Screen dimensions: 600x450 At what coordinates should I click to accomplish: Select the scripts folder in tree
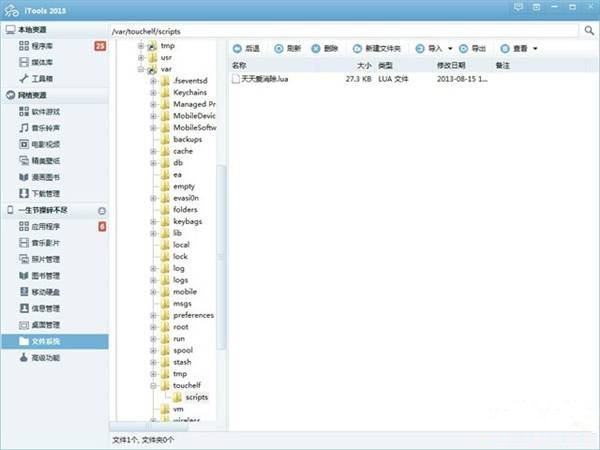coord(196,397)
